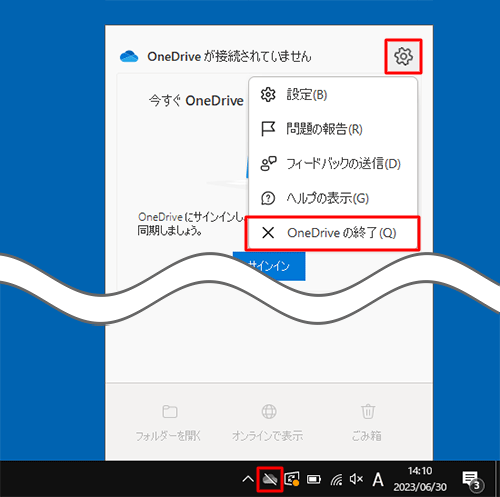Open the OneDrive gear settings menu
Screen dimensions: 500x497
(403, 56)
